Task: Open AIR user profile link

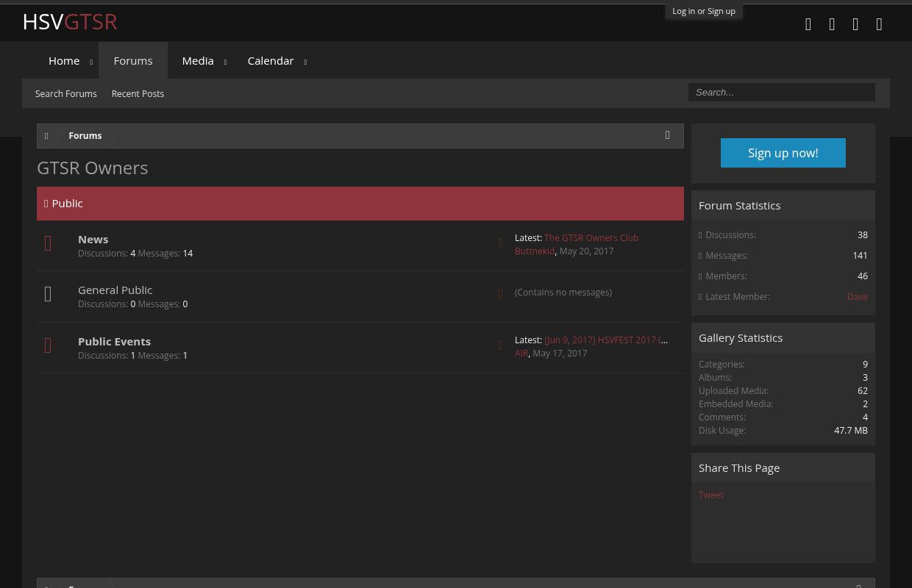Action: [521, 353]
